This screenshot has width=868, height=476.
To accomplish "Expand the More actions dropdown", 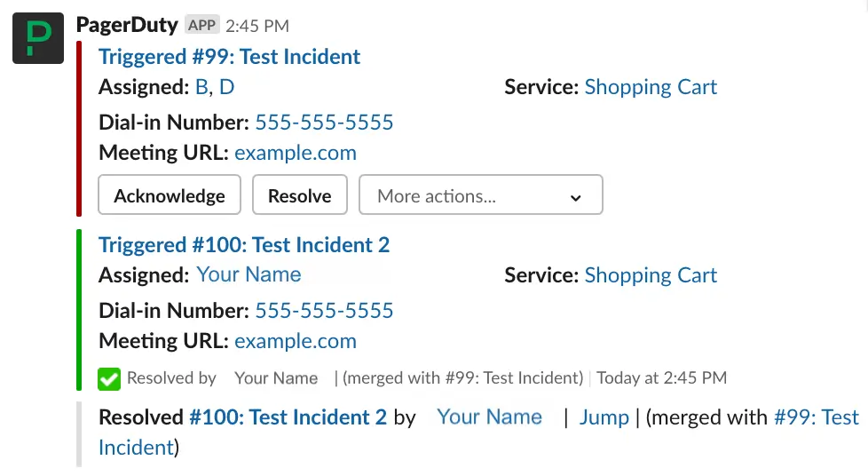I will point(480,195).
